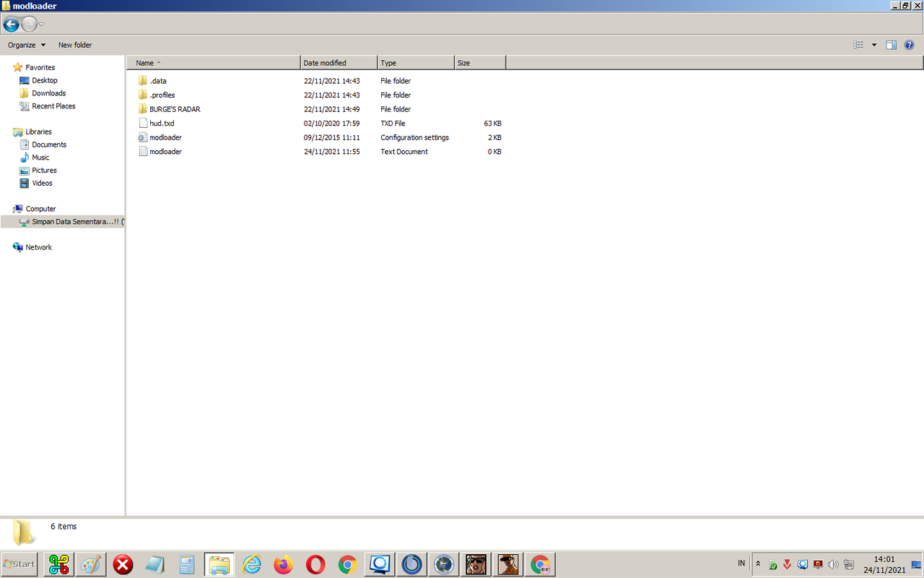Open Help with the question mark icon

[x=909, y=45]
